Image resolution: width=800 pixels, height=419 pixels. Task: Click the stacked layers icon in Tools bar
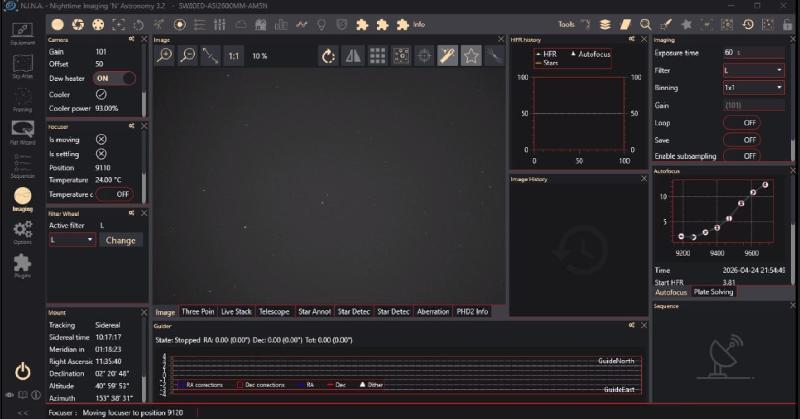coord(605,24)
